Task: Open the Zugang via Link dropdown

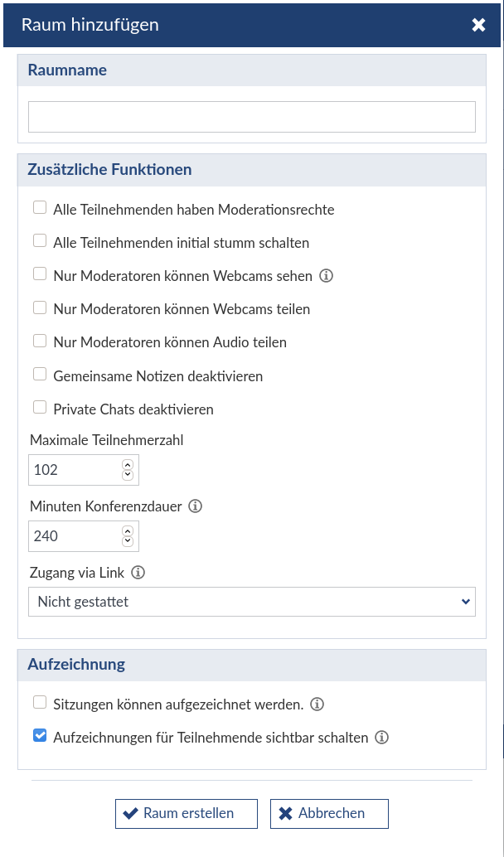Action: (x=252, y=602)
